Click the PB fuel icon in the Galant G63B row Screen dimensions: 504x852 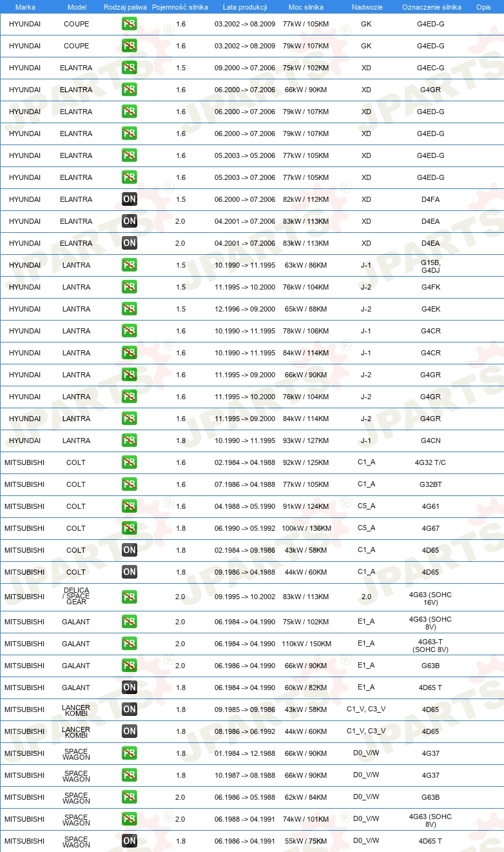[x=130, y=666]
